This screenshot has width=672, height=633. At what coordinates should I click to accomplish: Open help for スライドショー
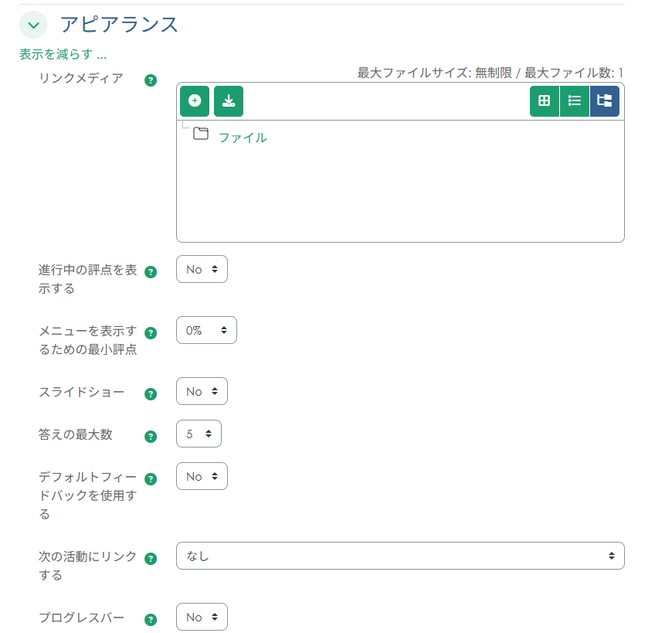pyautogui.click(x=151, y=393)
